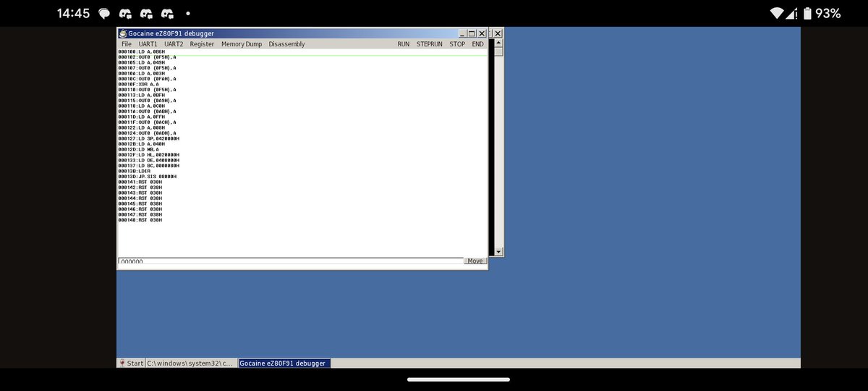This screenshot has height=391, width=868.
Task: Click STOP to halt execution
Action: click(457, 44)
